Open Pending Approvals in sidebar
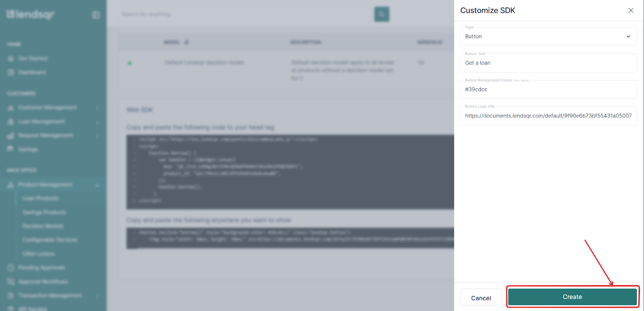 (x=41, y=268)
